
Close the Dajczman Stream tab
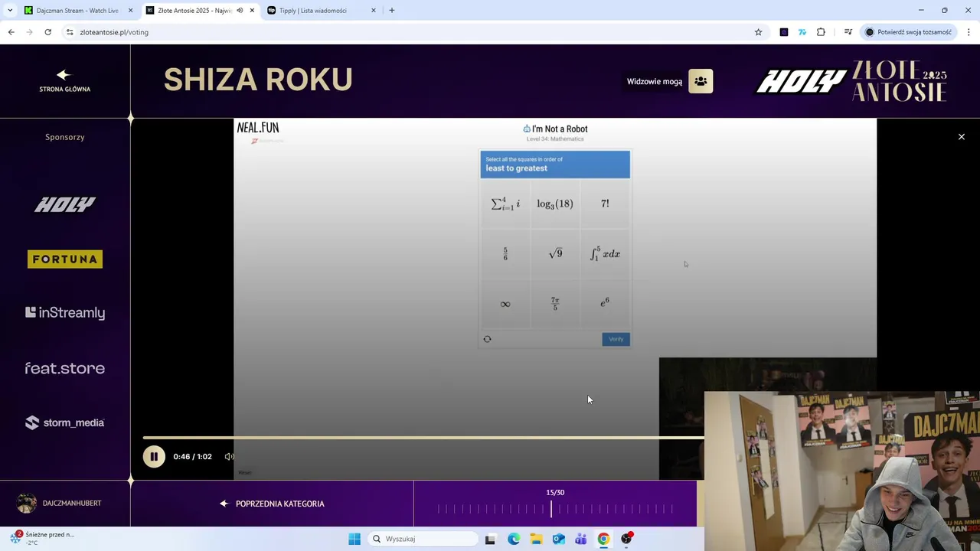pyautogui.click(x=130, y=11)
